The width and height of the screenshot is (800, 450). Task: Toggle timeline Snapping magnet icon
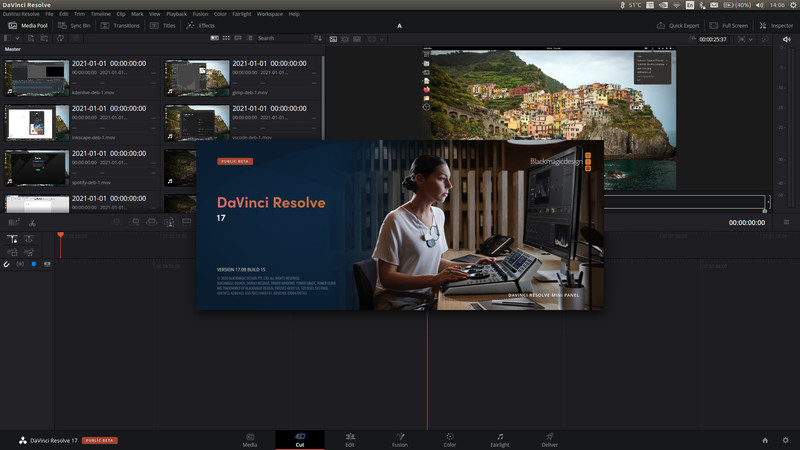tap(7, 264)
